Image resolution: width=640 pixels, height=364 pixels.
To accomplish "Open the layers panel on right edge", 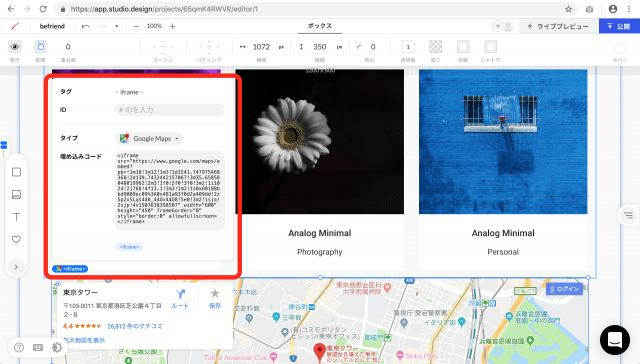I will (628, 215).
